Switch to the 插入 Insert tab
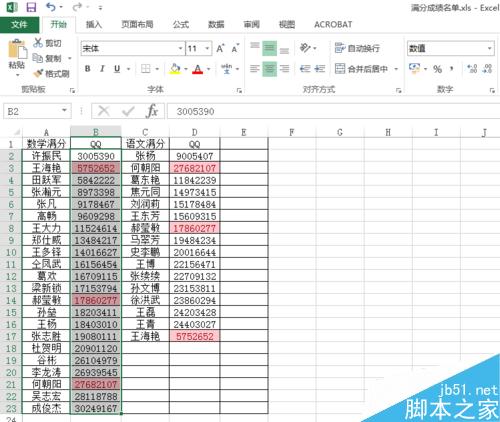Screen dimensions: 500x422 [94, 24]
